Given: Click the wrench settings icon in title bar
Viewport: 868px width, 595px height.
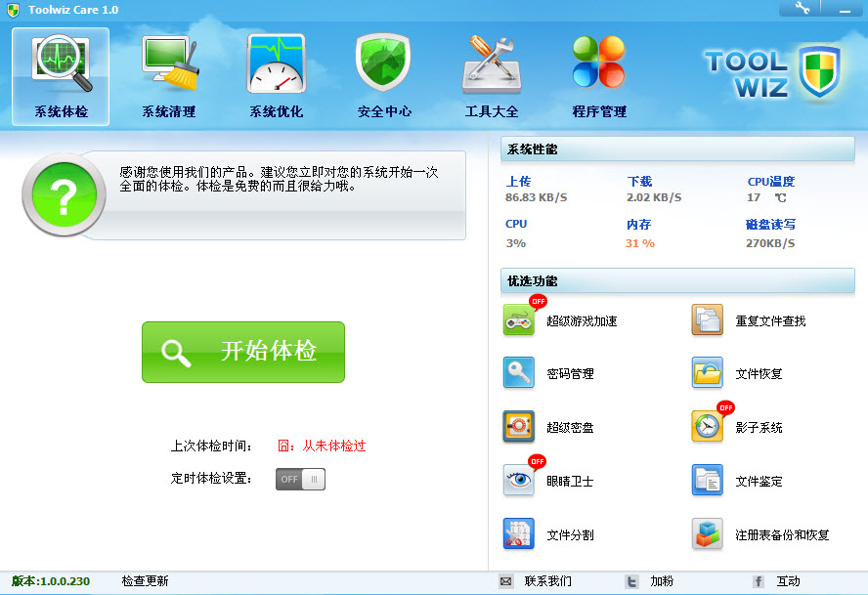Looking at the screenshot, I should point(803,8).
